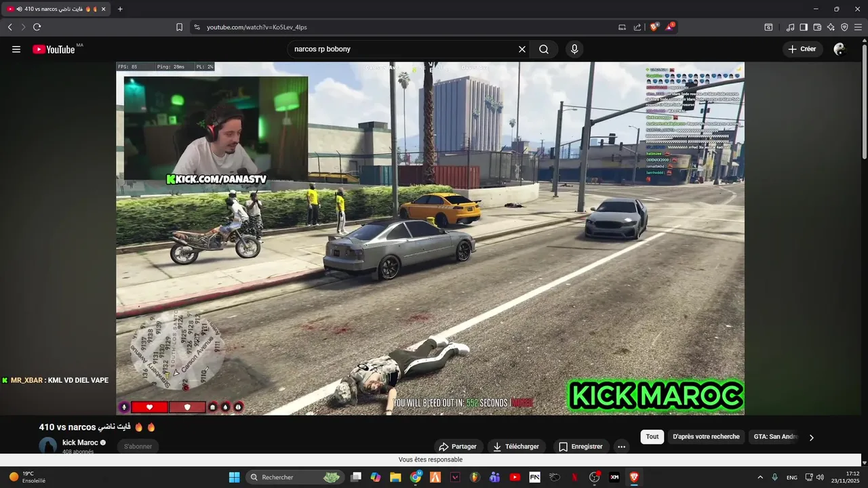Open Microsoft Teams from the taskbar

tap(494, 477)
